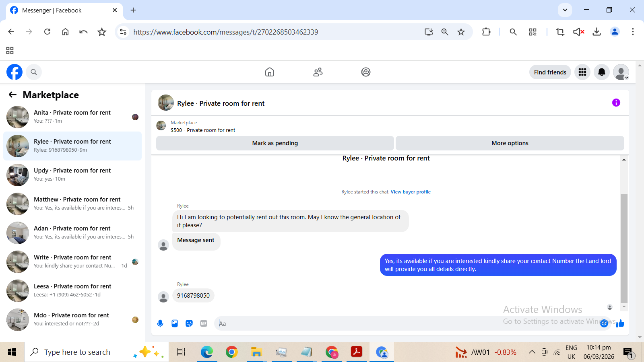Click the Rylee listing thumbnail in chat header
This screenshot has width=644, height=362.
click(x=166, y=103)
